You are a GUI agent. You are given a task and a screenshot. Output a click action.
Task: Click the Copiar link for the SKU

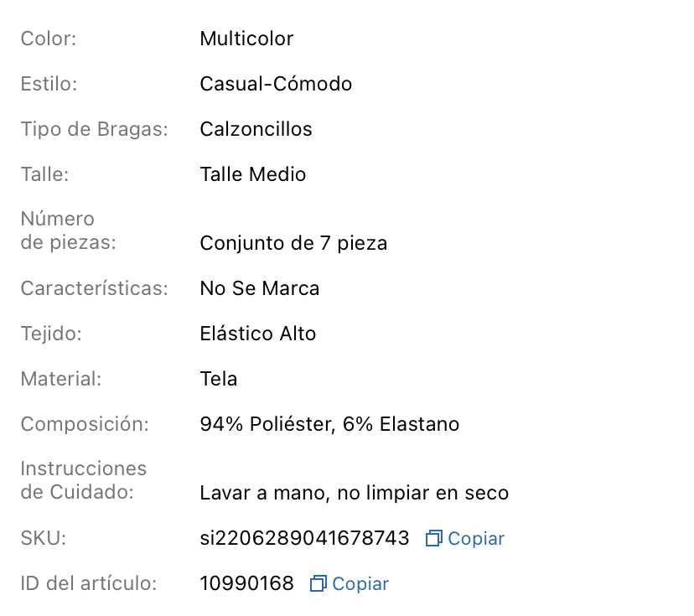pos(475,539)
